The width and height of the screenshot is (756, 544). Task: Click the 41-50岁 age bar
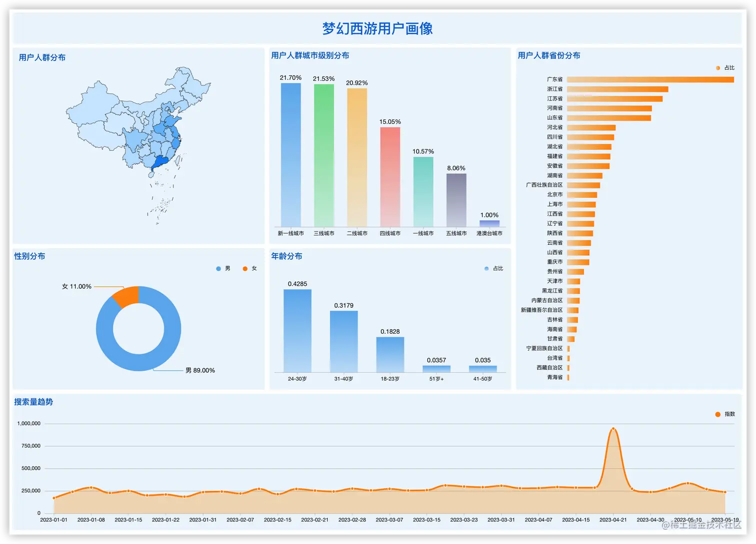[x=483, y=369]
